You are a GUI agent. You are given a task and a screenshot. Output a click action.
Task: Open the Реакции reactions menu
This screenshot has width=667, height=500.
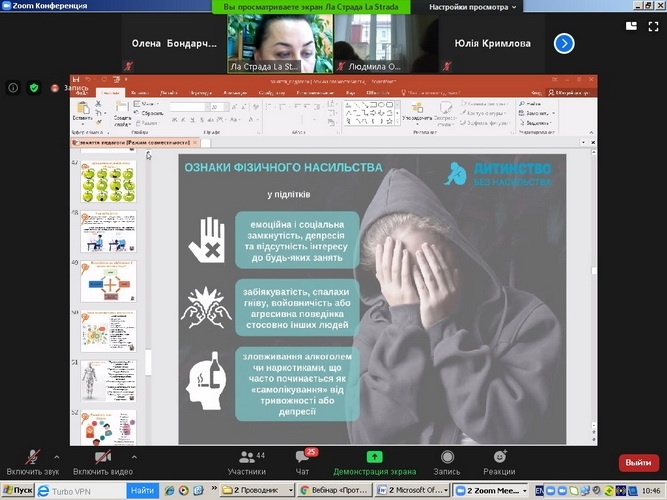point(499,457)
